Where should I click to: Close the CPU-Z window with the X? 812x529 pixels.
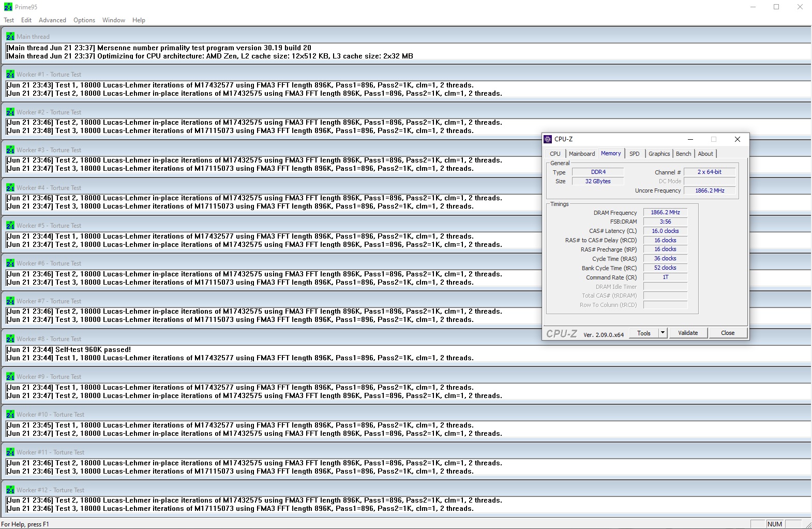[x=738, y=139]
